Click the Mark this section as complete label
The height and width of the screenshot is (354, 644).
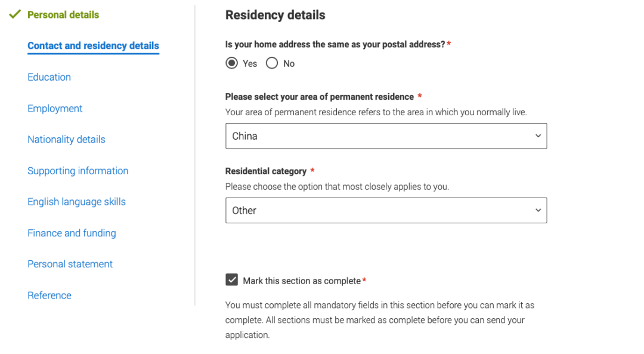302,281
